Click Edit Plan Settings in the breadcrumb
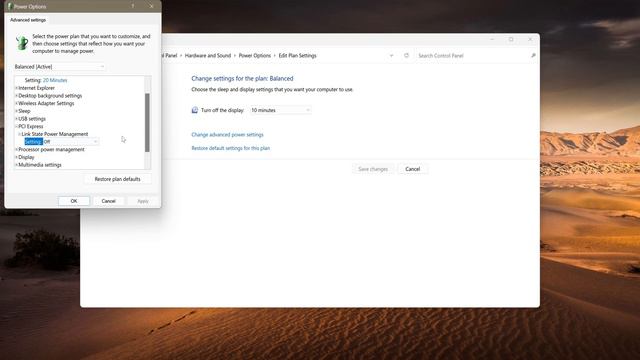Screen dimensions: 640x360 (298, 56)
